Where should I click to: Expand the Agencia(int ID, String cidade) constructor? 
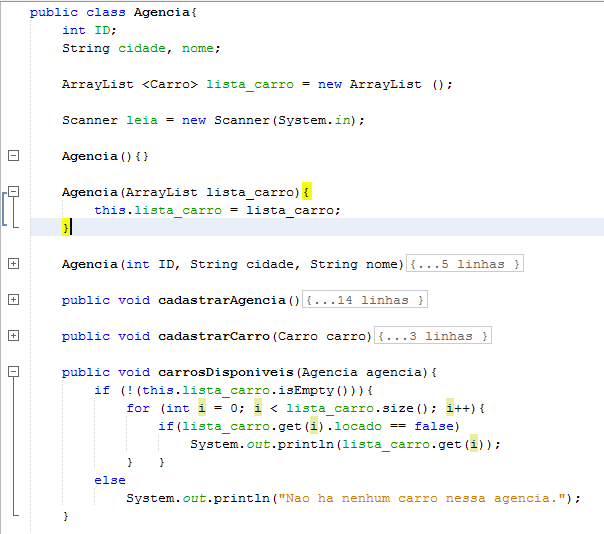click(13, 264)
